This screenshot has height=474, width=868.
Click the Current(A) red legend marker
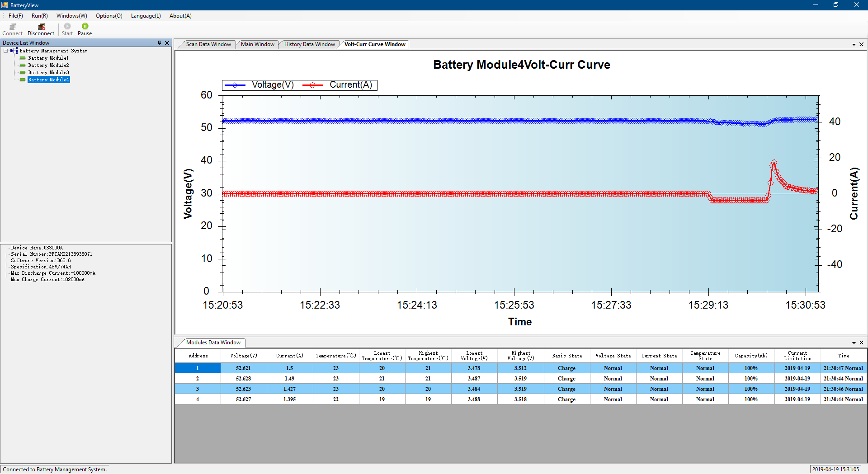pos(312,85)
